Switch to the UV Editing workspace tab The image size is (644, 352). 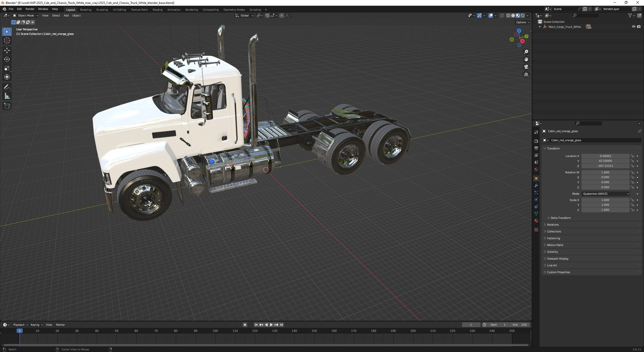[x=119, y=10]
